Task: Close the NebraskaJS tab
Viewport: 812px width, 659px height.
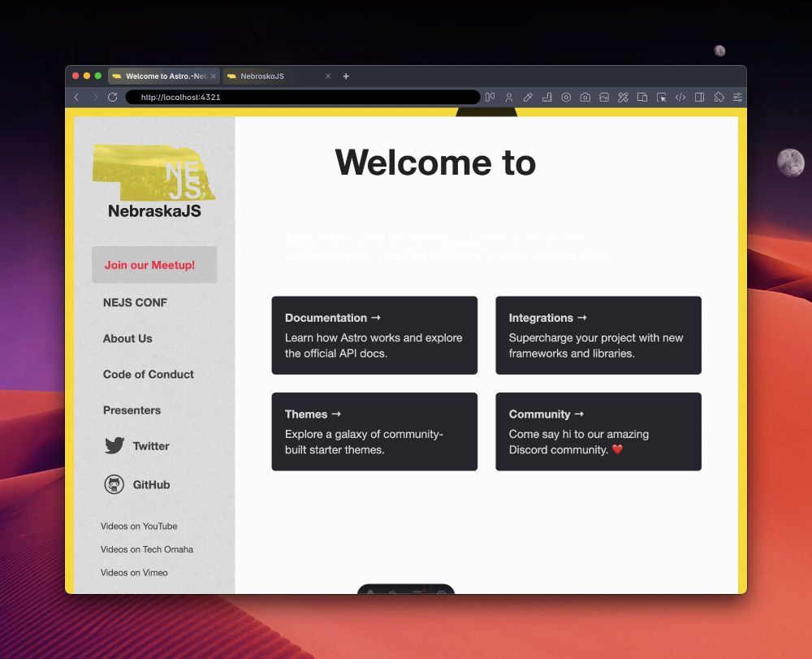Action: click(328, 76)
